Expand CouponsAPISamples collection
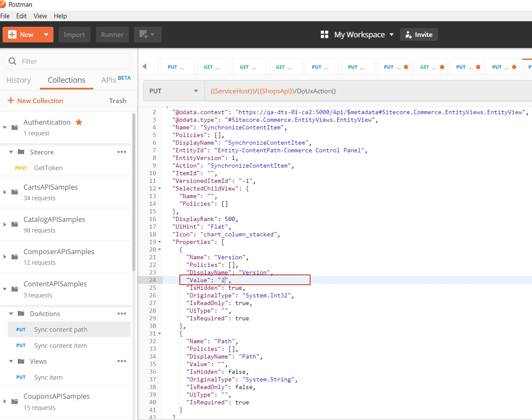532x420 pixels. pyautogui.click(x=5, y=401)
